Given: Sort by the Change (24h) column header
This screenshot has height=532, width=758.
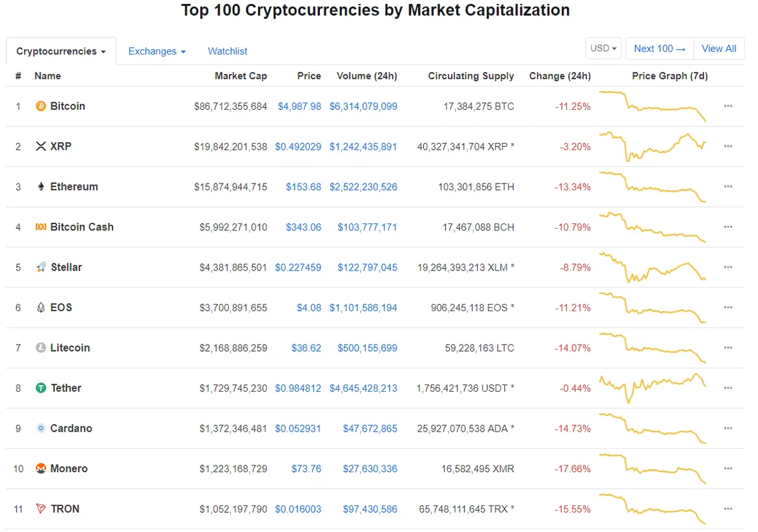Looking at the screenshot, I should click(x=560, y=76).
